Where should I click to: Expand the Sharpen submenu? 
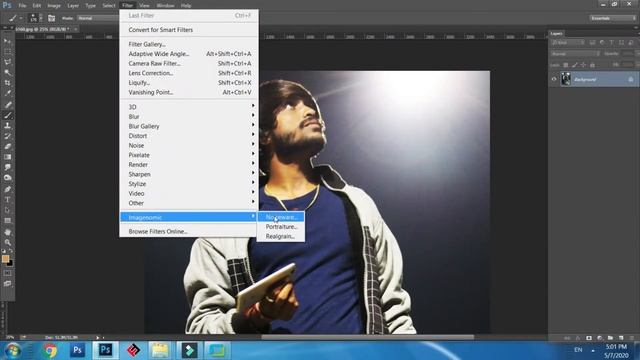pyautogui.click(x=189, y=174)
